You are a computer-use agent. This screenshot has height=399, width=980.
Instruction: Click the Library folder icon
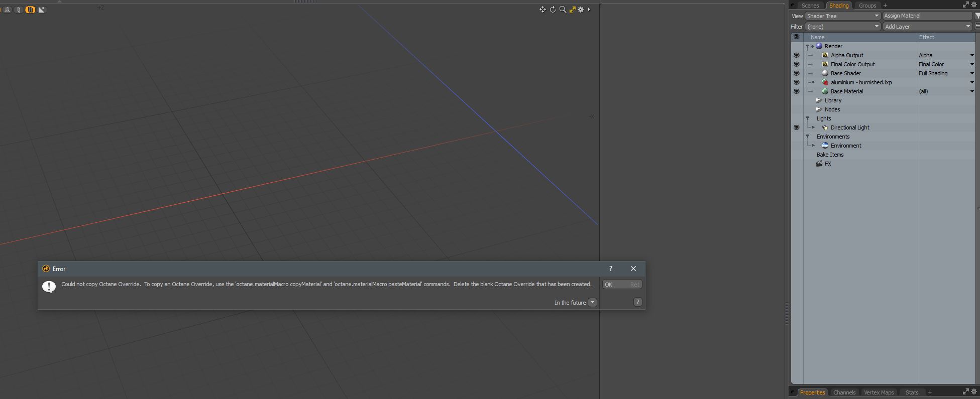click(x=819, y=100)
